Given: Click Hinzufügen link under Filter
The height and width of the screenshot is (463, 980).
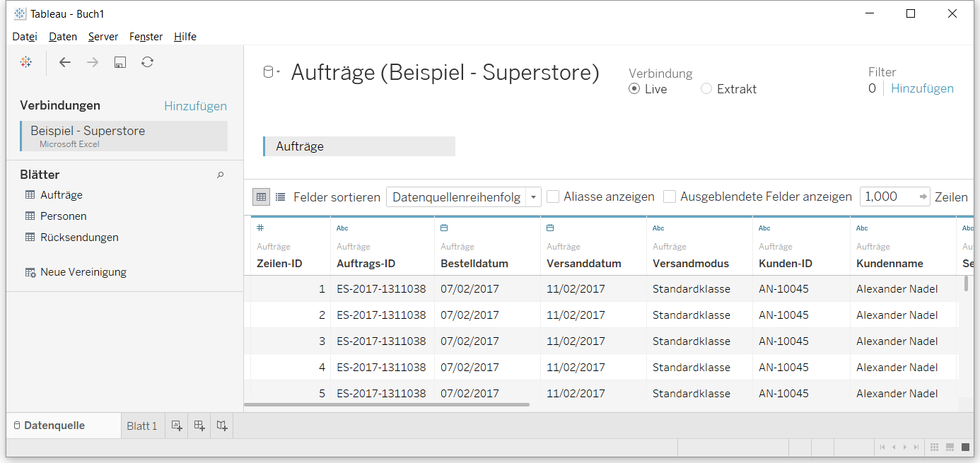Looking at the screenshot, I should pyautogui.click(x=922, y=88).
